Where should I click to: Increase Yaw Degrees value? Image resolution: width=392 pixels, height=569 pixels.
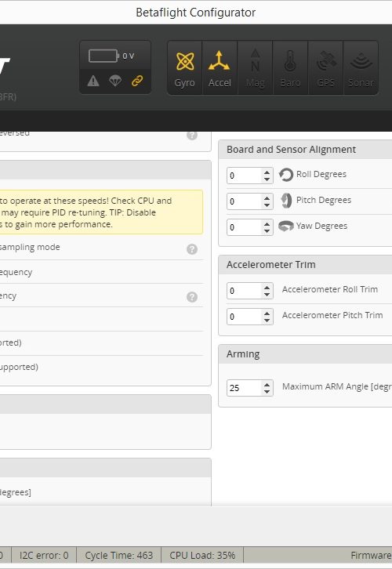pos(267,223)
